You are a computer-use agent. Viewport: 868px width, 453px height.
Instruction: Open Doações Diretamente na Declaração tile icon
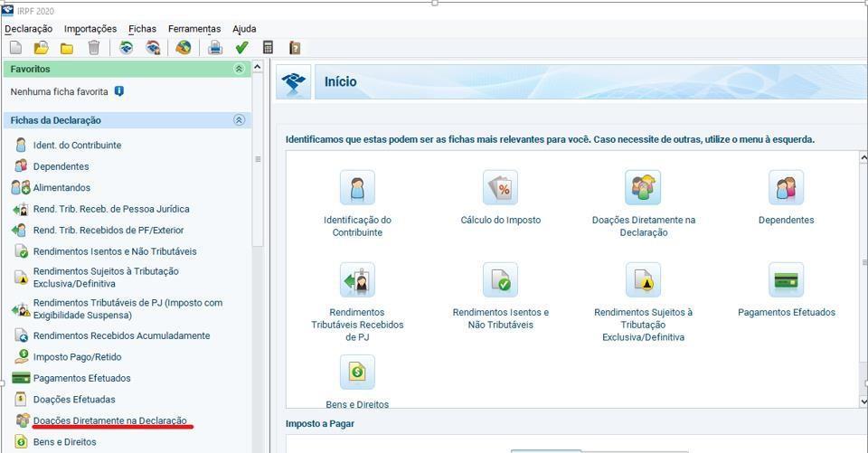pyautogui.click(x=643, y=188)
